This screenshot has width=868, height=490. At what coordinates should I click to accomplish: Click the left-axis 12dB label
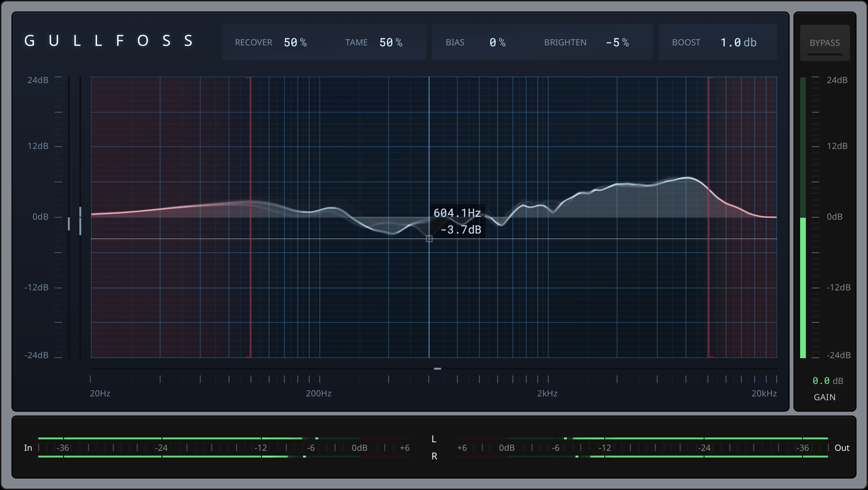[38, 146]
